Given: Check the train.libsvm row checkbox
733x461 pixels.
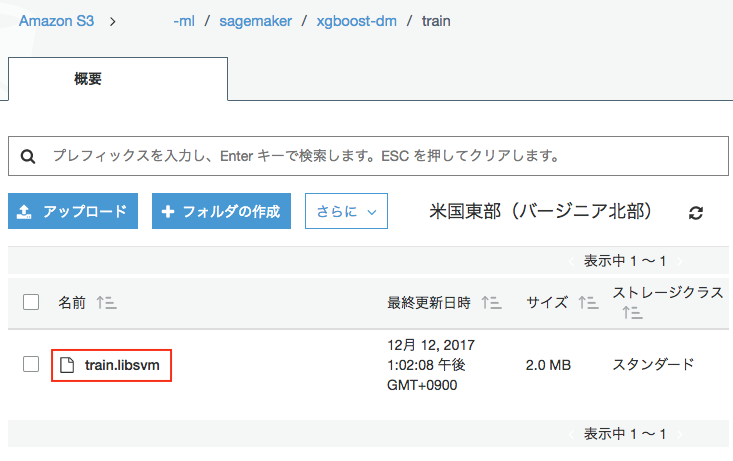Looking at the screenshot, I should click(31, 364).
